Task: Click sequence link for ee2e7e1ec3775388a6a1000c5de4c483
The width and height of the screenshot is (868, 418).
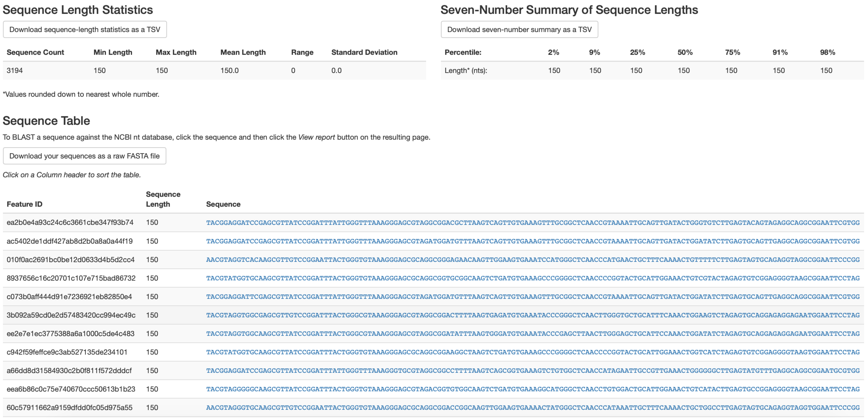Action: [x=532, y=334]
